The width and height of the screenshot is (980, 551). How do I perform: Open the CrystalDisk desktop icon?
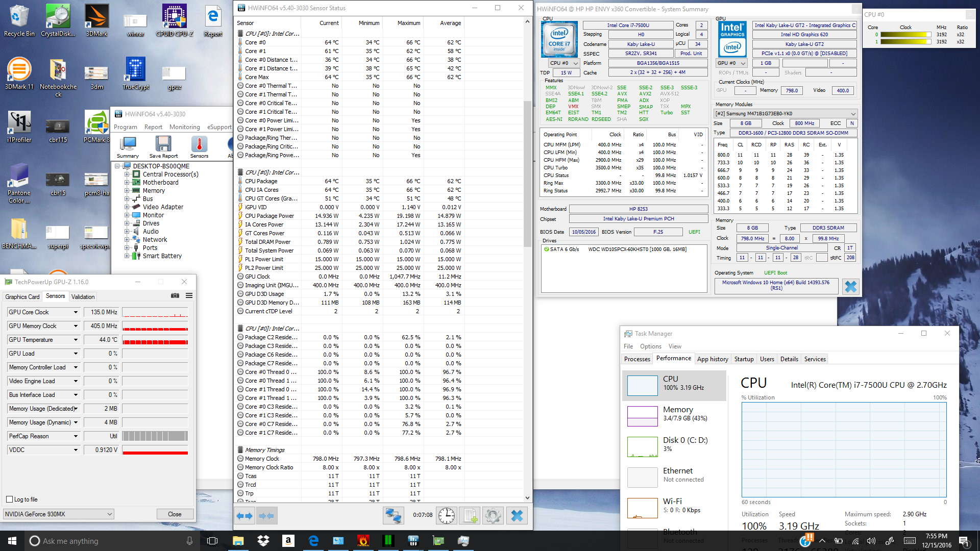pyautogui.click(x=58, y=20)
